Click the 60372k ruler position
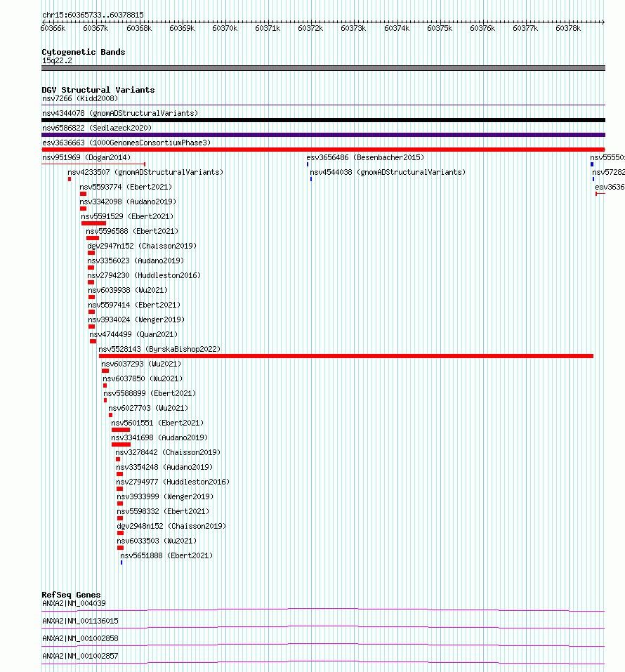 click(x=310, y=28)
